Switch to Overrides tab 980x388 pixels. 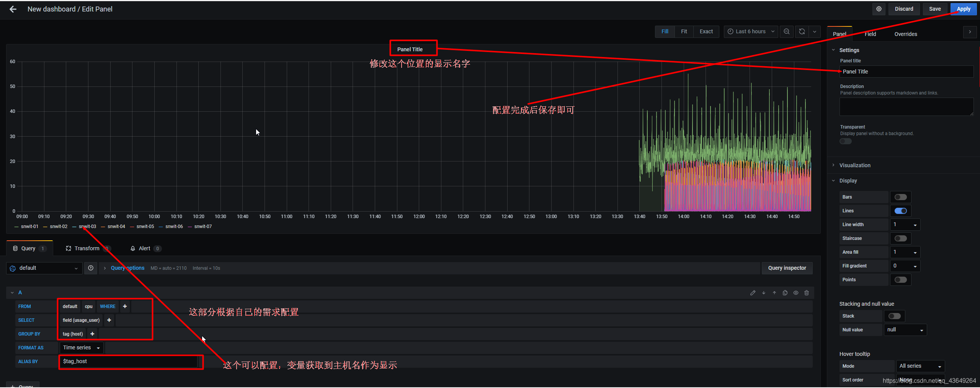point(906,34)
